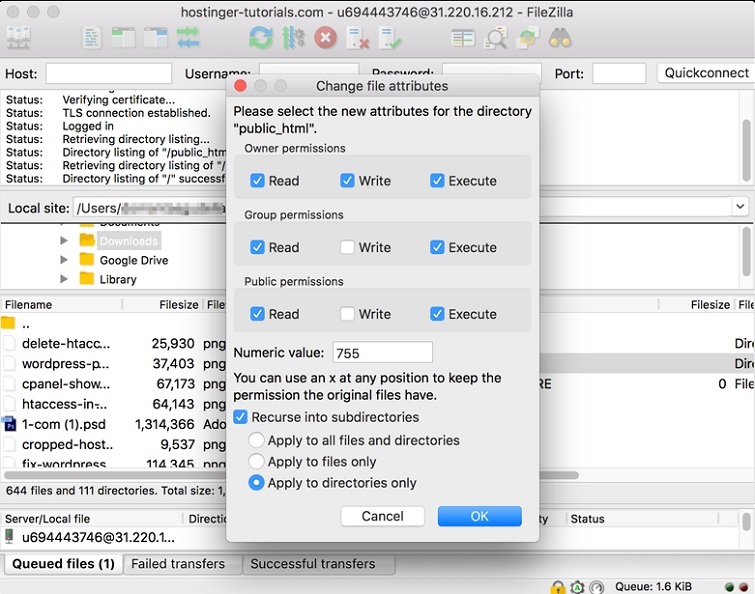Expand the Downloads folder tree node
The image size is (755, 594).
point(64,241)
